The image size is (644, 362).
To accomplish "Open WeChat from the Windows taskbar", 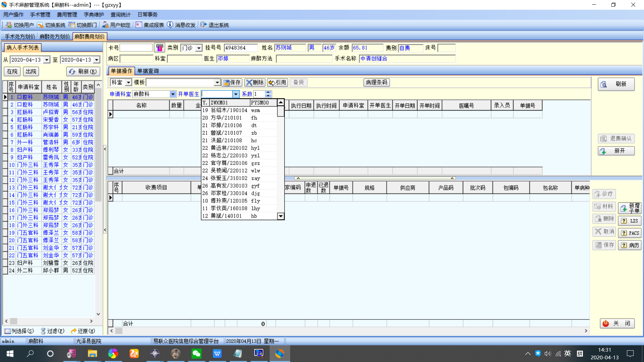I will pos(196,354).
